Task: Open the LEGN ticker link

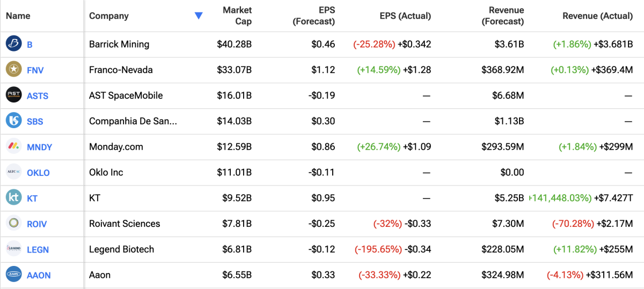Action: [39, 250]
